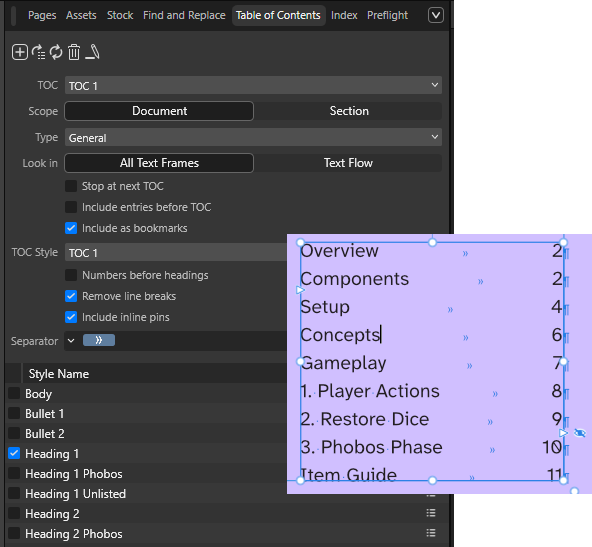Check the Heading 2 style checkbox
Screen dimensions: 592x547
click(x=14, y=513)
